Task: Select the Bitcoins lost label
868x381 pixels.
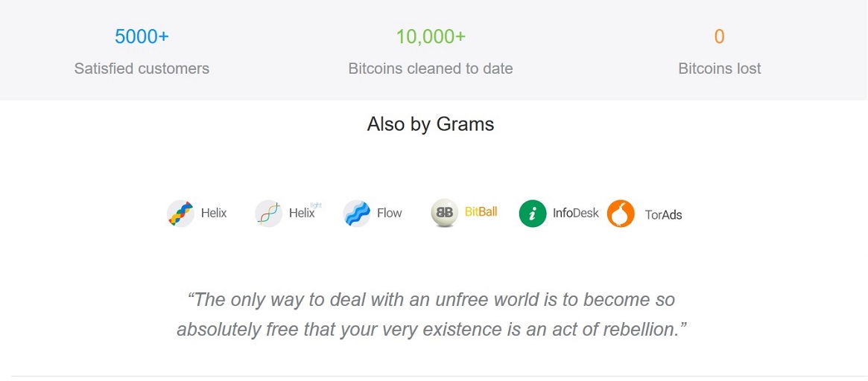Action: [x=719, y=68]
